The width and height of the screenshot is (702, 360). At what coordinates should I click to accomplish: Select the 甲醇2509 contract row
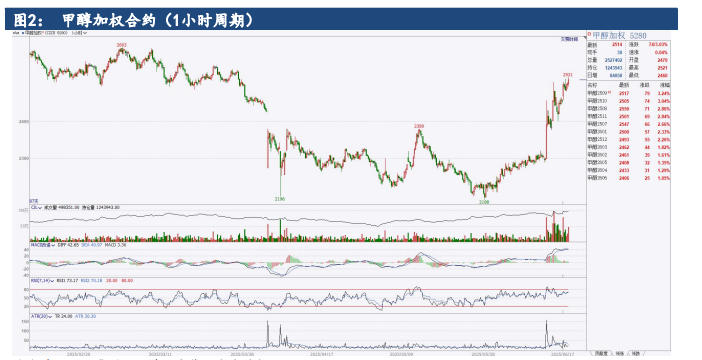pyautogui.click(x=629, y=93)
